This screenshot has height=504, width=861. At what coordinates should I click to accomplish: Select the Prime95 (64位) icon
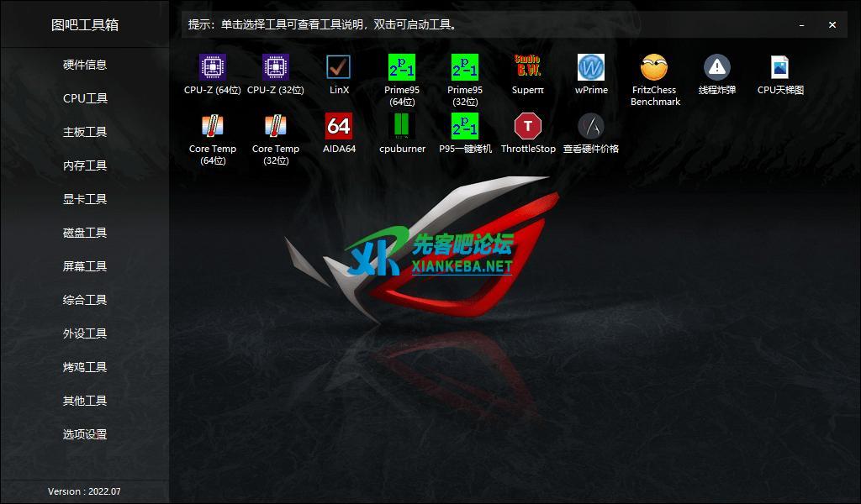[x=402, y=67]
